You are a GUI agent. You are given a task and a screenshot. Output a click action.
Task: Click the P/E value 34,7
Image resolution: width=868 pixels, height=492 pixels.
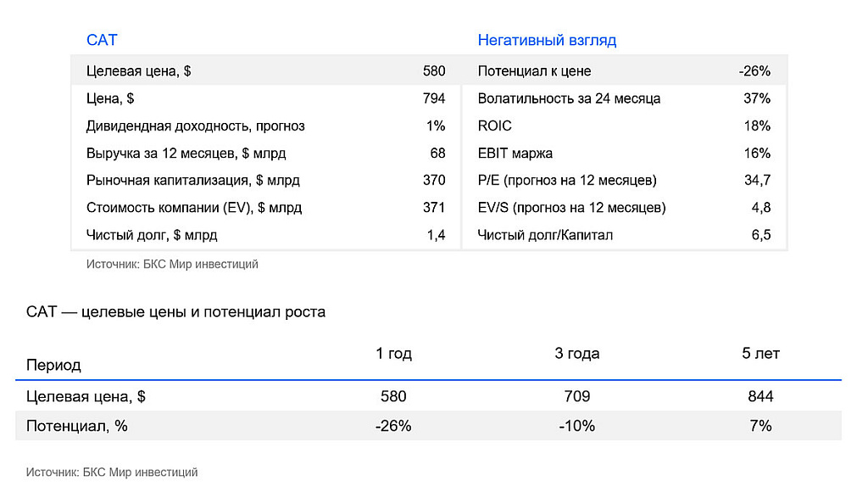[755, 181]
